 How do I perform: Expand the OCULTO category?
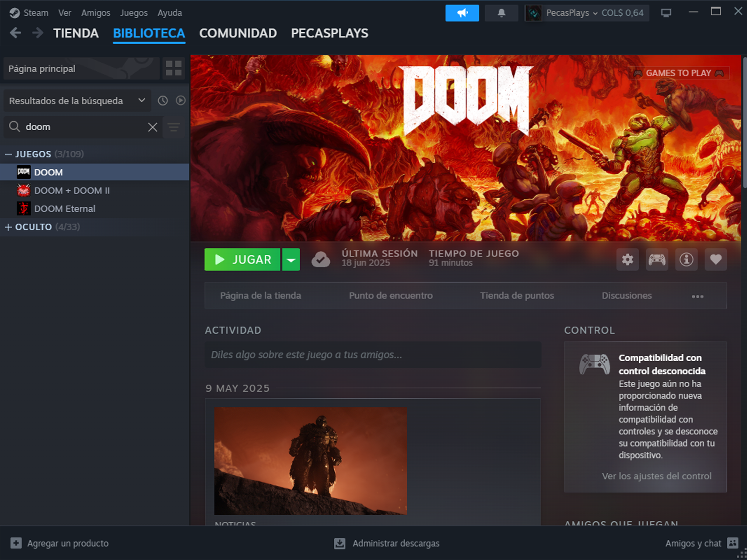coord(8,227)
